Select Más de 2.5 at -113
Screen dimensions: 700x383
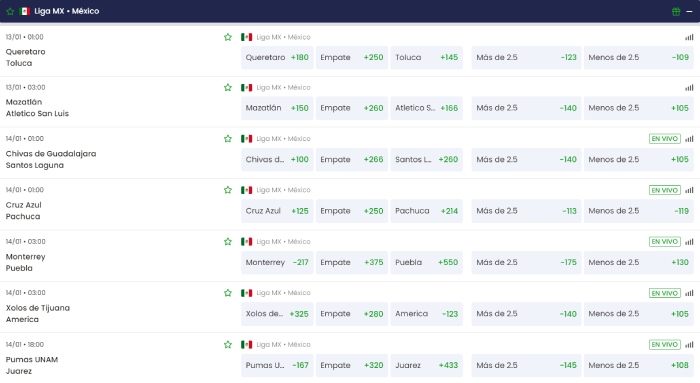(x=526, y=211)
